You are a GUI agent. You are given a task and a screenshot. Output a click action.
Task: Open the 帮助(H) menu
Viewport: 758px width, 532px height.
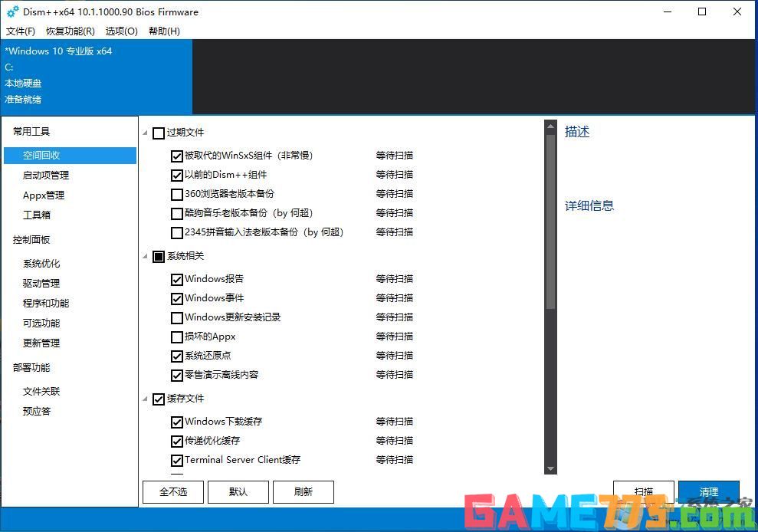pyautogui.click(x=164, y=31)
